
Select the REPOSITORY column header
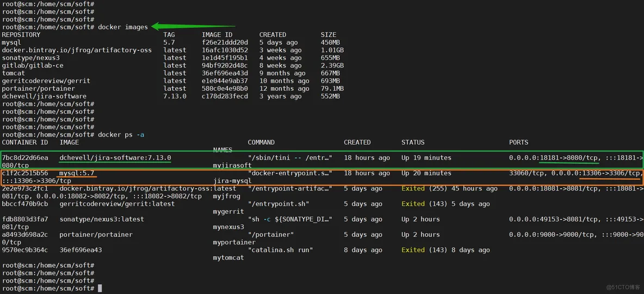(x=21, y=34)
